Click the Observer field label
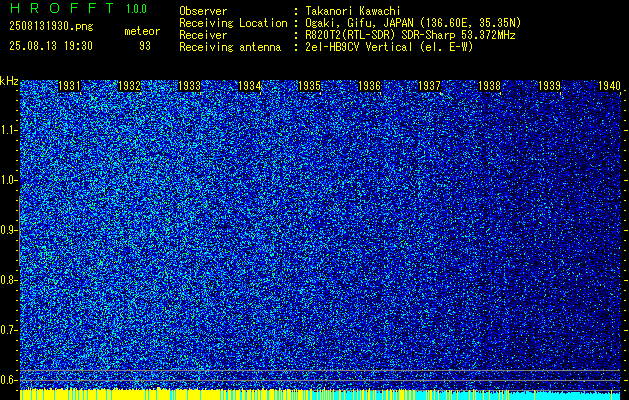The height and width of the screenshot is (400, 629). pos(203,11)
